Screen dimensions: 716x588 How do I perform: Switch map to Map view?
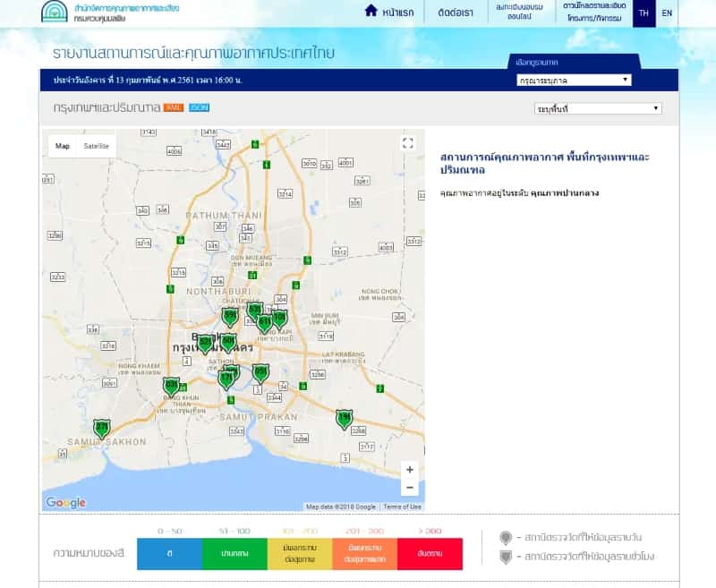(63, 146)
